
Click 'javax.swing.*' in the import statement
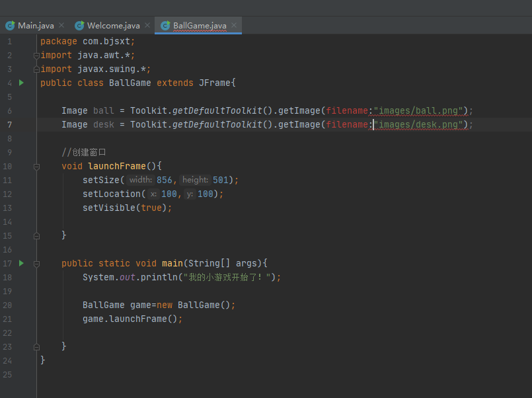[x=112, y=69]
